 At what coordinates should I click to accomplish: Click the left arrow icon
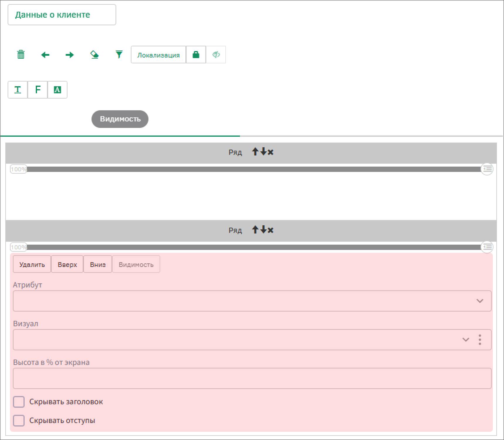point(45,55)
